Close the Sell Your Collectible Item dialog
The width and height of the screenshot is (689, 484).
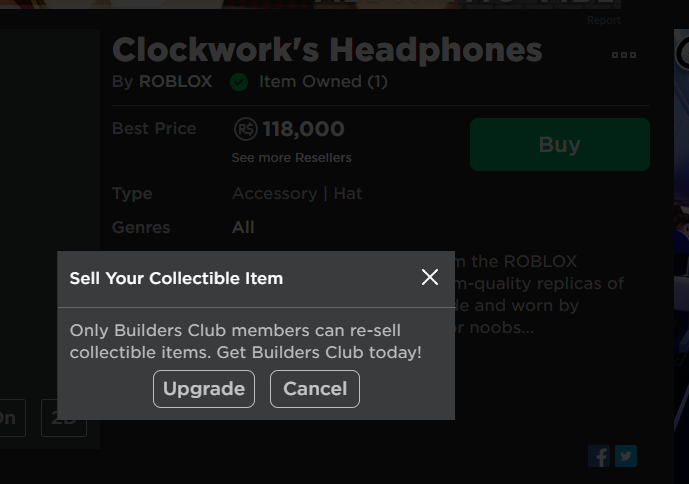(x=430, y=277)
